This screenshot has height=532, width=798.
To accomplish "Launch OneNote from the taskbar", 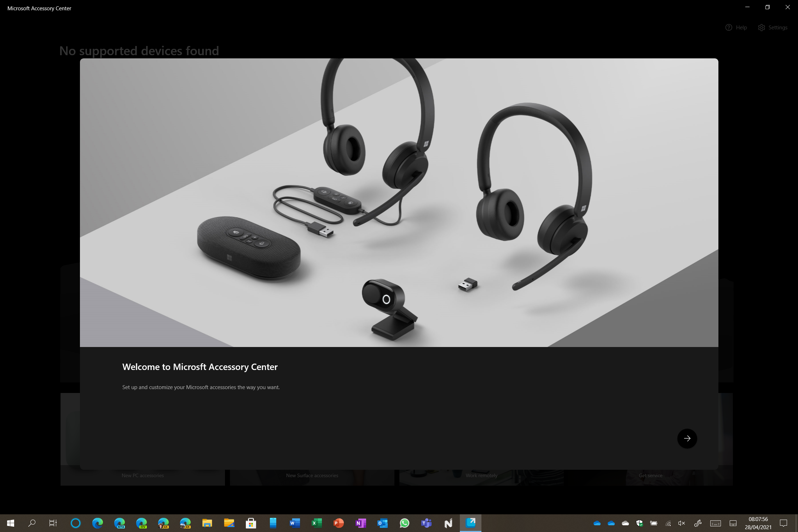I will tap(361, 523).
